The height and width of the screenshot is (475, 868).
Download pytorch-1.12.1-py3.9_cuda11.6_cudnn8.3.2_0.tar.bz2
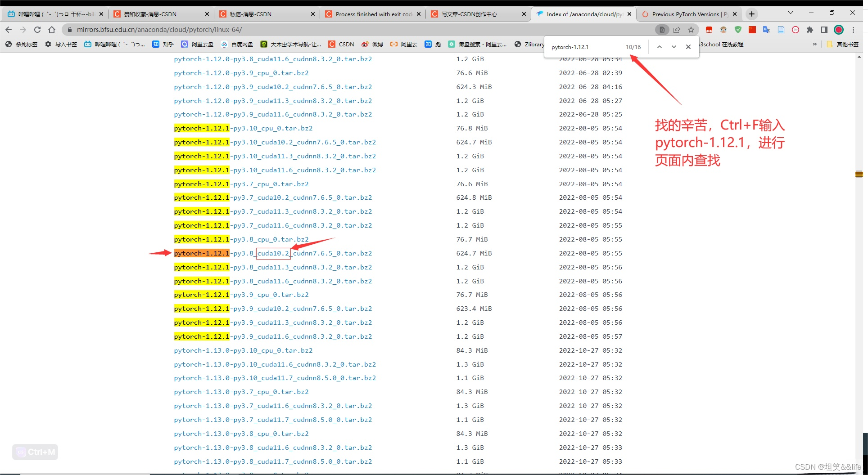pos(273,336)
